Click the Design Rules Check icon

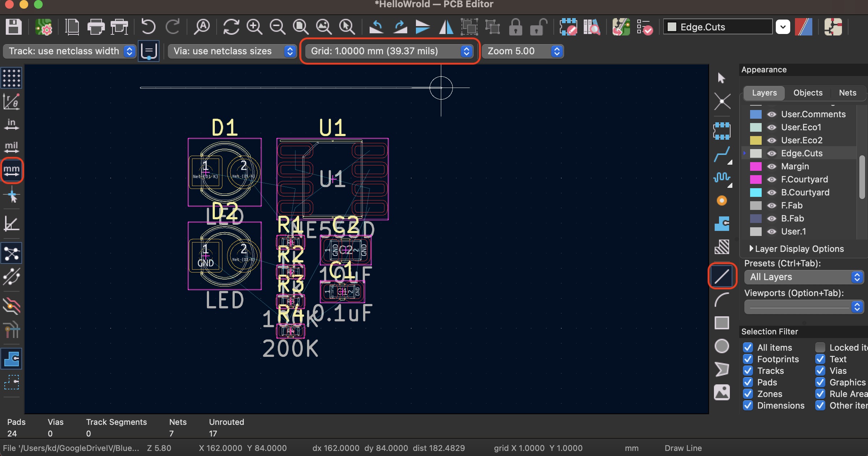[646, 26]
